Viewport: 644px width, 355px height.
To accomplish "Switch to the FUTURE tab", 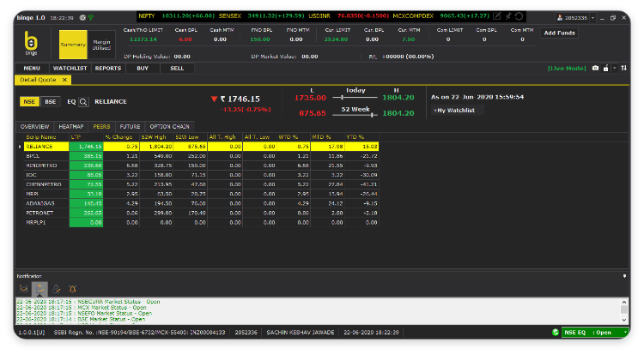I will click(130, 127).
